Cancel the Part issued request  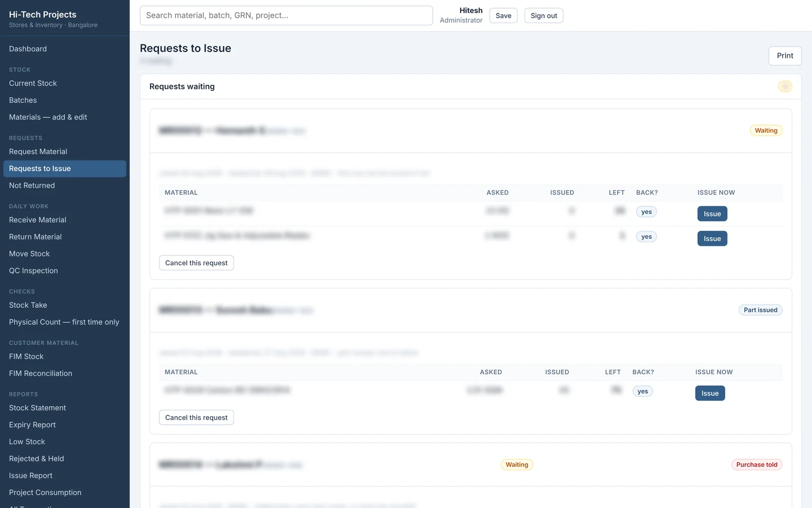click(x=196, y=418)
